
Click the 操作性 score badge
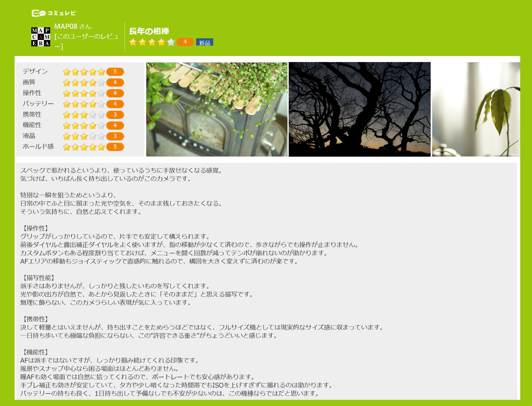[115, 93]
